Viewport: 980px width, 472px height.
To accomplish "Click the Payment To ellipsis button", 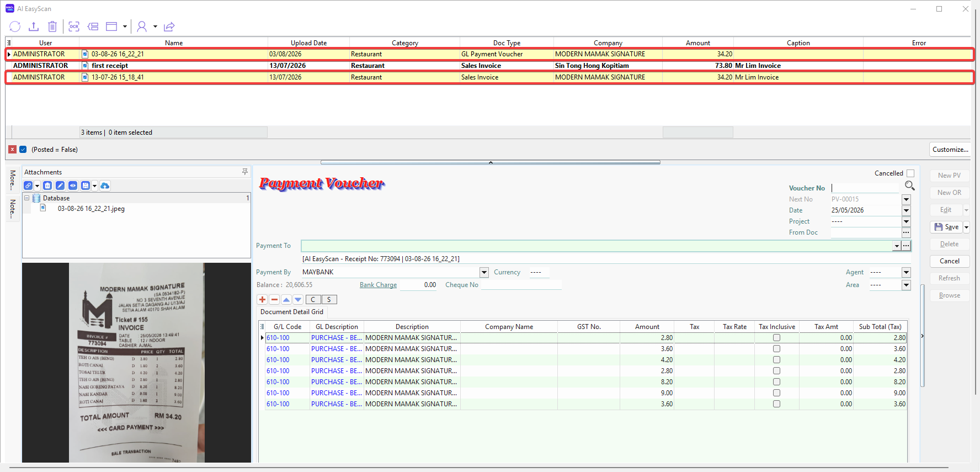I will coord(906,246).
